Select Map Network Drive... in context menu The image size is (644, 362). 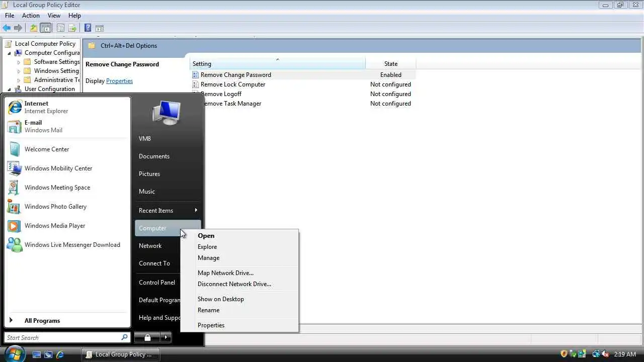(x=239, y=273)
